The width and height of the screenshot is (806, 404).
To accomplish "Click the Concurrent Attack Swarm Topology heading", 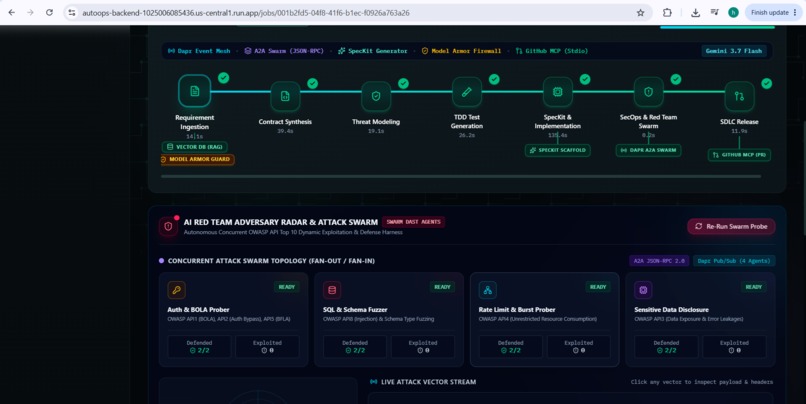I will point(271,261).
